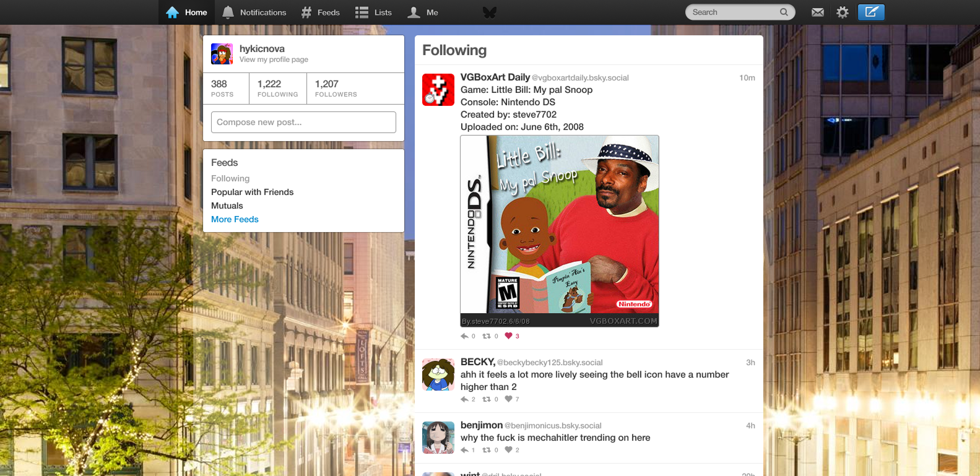Repost the VGBoxArt Daily post

click(x=487, y=336)
